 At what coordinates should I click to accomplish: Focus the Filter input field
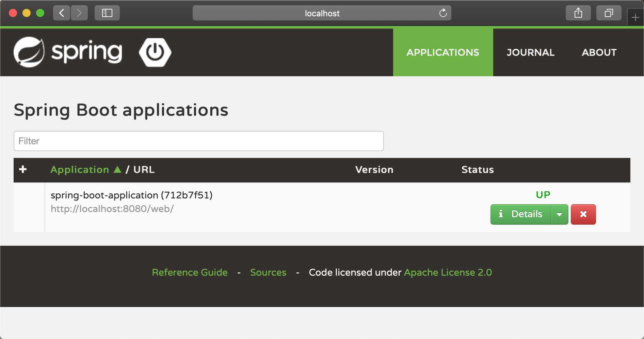click(x=199, y=141)
